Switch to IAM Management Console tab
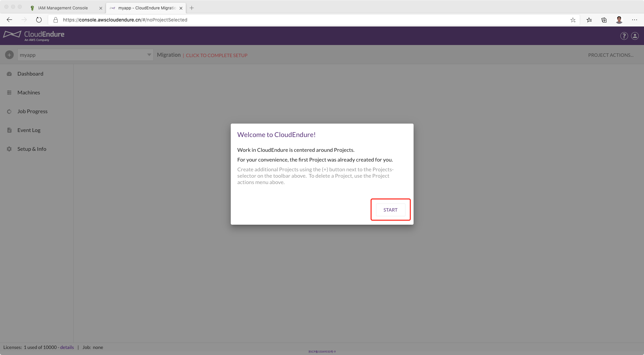The height and width of the screenshot is (355, 644). pyautogui.click(x=63, y=8)
